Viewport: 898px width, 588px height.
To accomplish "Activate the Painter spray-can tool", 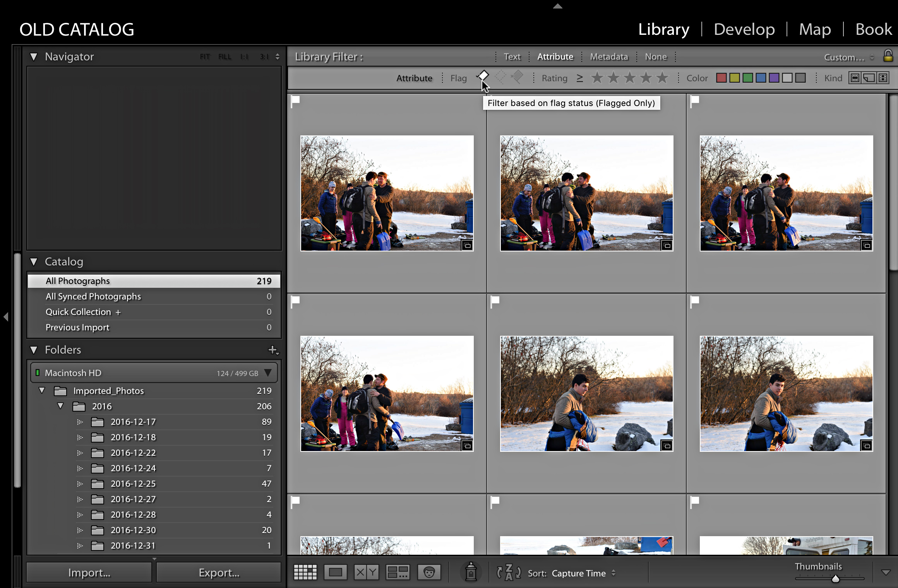I will (x=471, y=572).
